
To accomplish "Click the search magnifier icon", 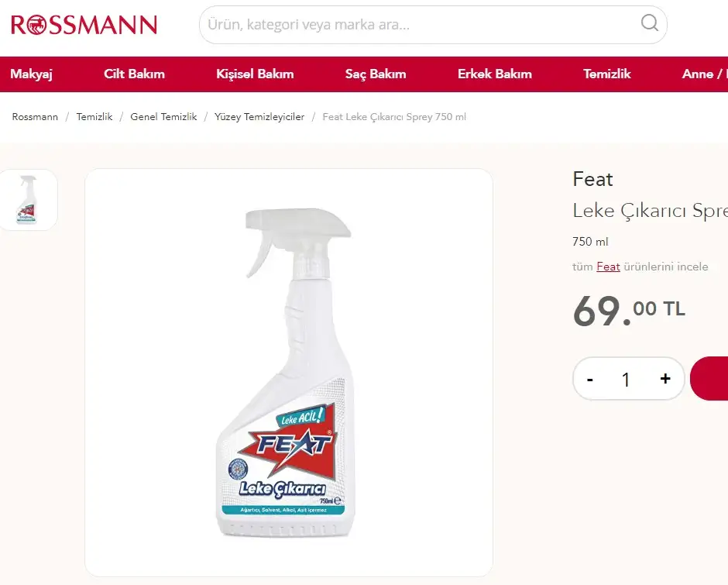I will click(x=649, y=22).
